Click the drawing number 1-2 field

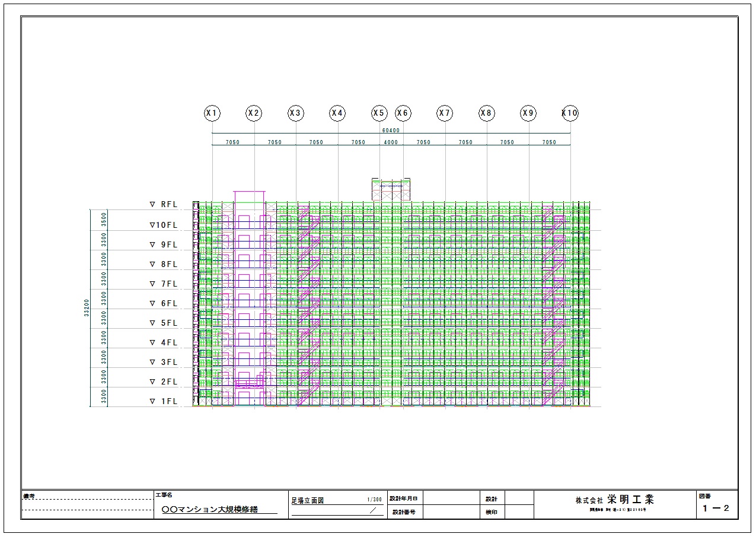tap(716, 509)
